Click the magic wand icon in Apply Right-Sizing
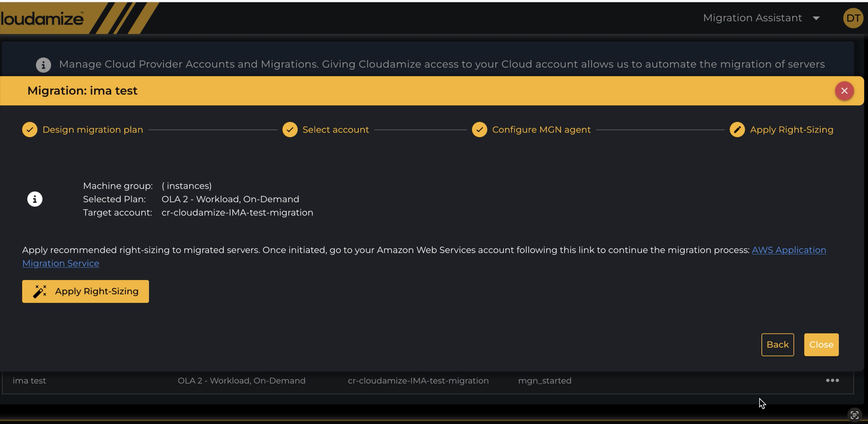 [40, 291]
